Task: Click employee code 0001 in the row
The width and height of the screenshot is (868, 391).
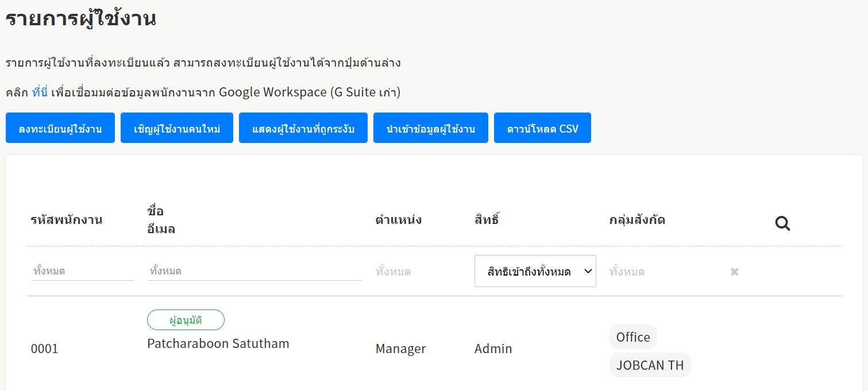Action: click(45, 349)
